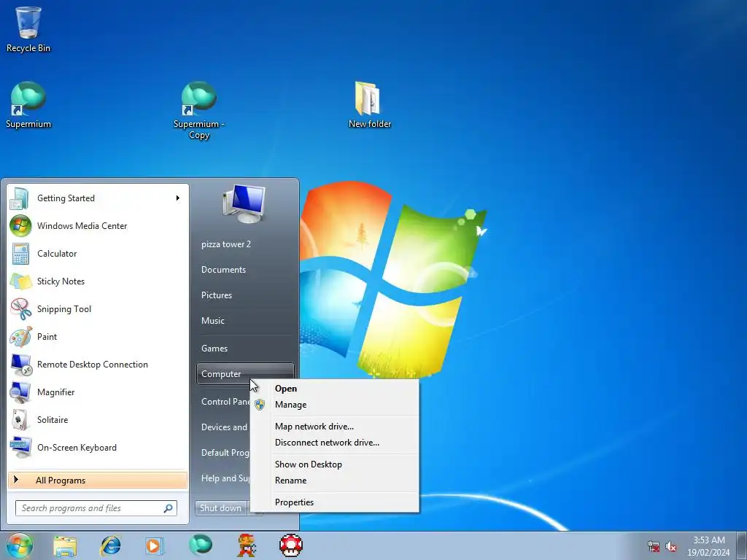The image size is (747, 560).
Task: Select the Supermium - Copy desktop shortcut
Action: 198,109
